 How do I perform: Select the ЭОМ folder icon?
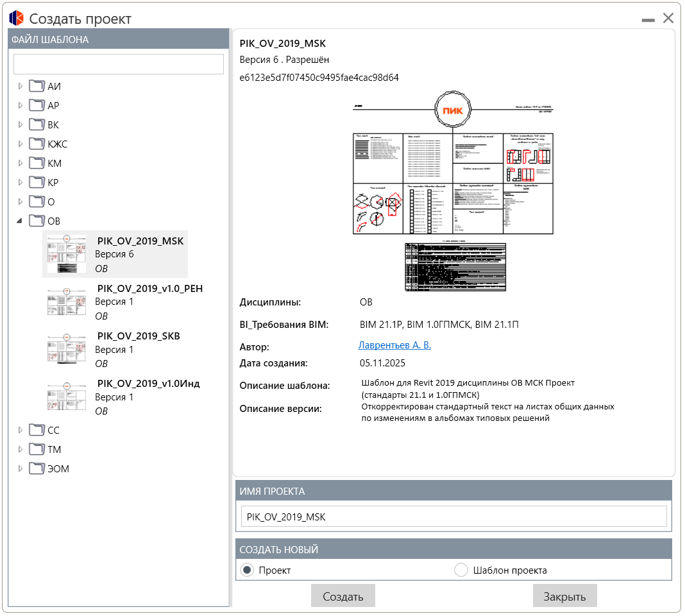(x=37, y=468)
